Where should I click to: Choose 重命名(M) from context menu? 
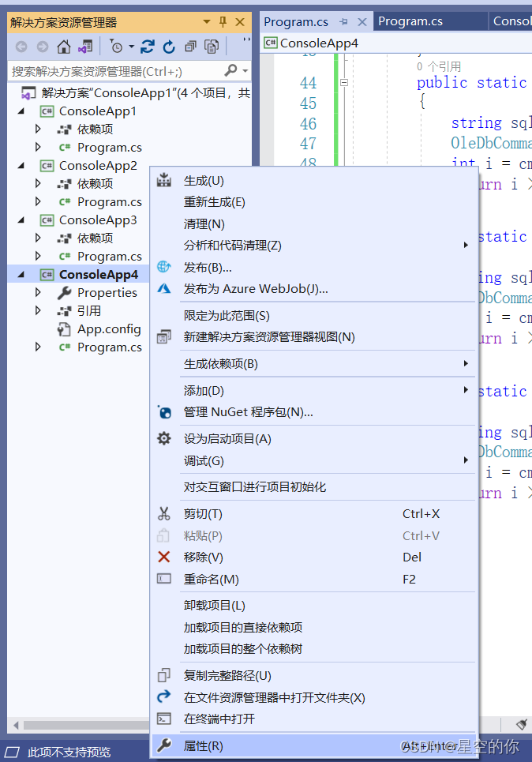tap(313, 580)
